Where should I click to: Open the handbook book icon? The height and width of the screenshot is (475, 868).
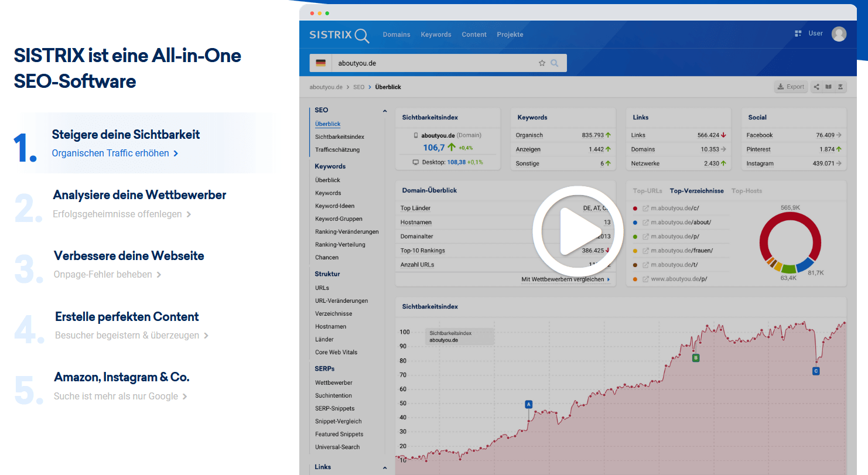pyautogui.click(x=828, y=87)
